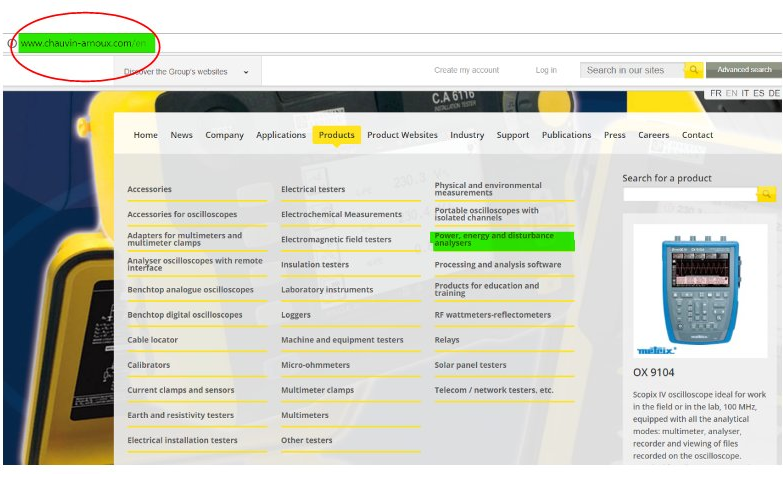Open Create my account link
This screenshot has width=783, height=487.
pyautogui.click(x=466, y=70)
